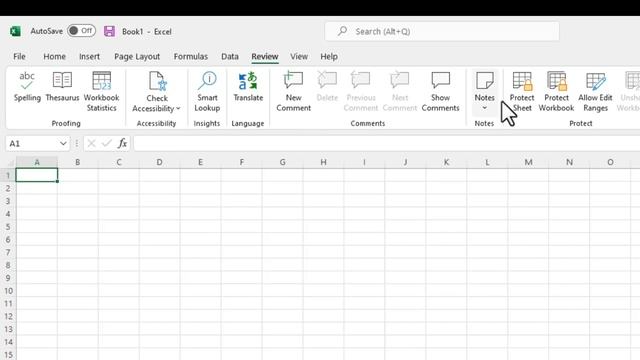Expand the Notes dropdown chevron
The height and width of the screenshot is (360, 640).
(x=484, y=108)
